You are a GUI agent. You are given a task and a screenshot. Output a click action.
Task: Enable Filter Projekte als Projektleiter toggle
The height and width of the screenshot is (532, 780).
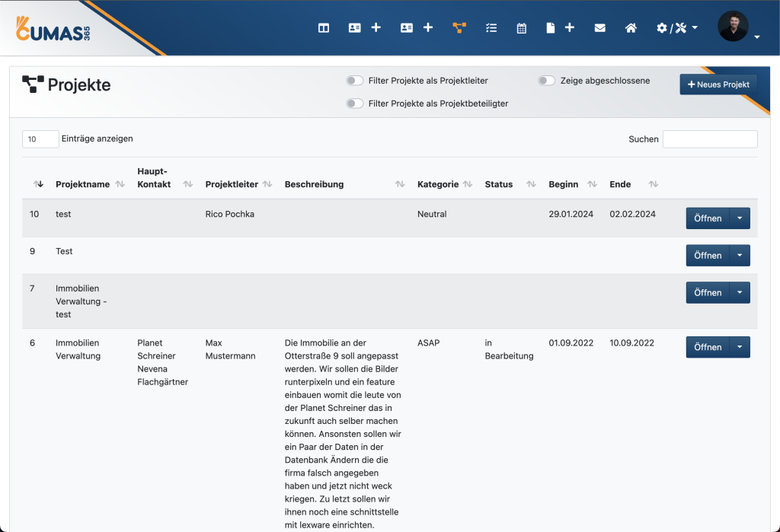[x=355, y=81]
